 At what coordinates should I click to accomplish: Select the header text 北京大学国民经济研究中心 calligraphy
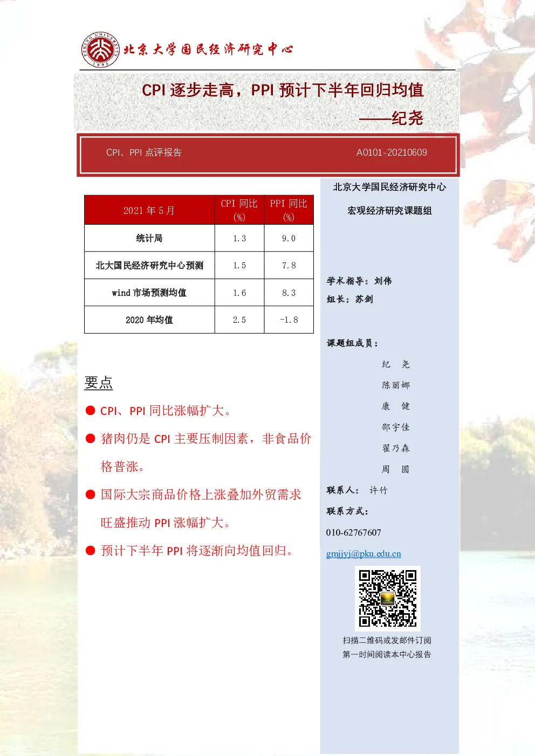(208, 49)
